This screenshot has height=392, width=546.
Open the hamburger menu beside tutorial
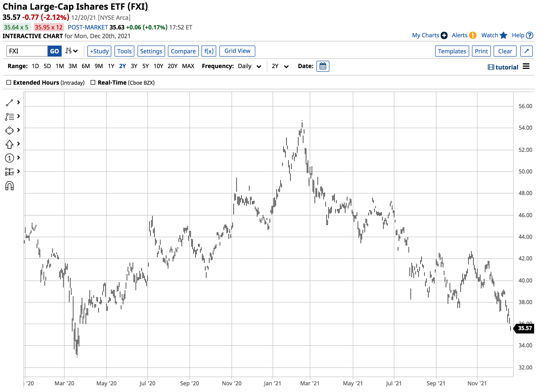point(526,66)
